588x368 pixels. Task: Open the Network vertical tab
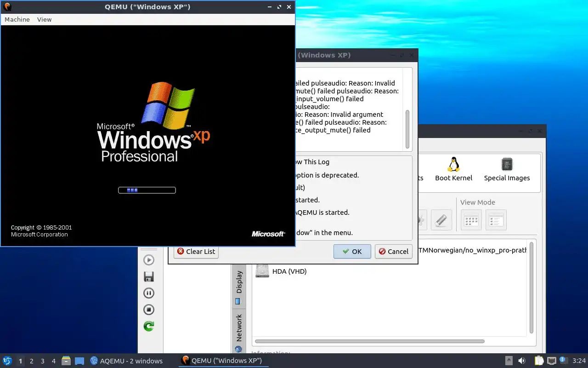239,332
